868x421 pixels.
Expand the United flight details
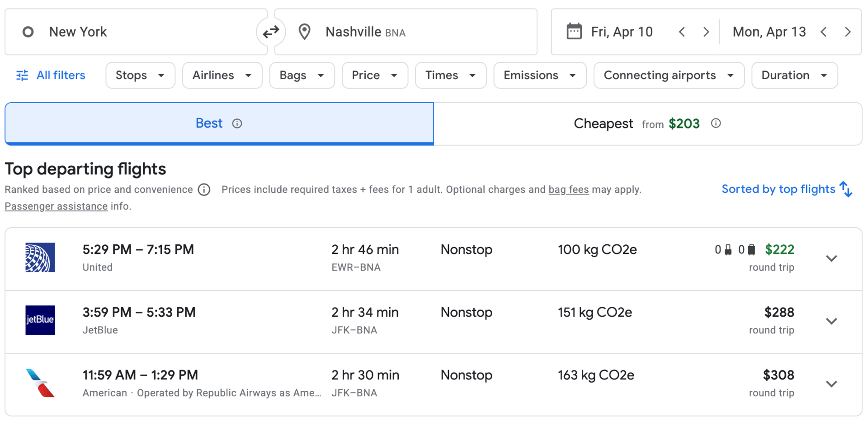(x=831, y=258)
